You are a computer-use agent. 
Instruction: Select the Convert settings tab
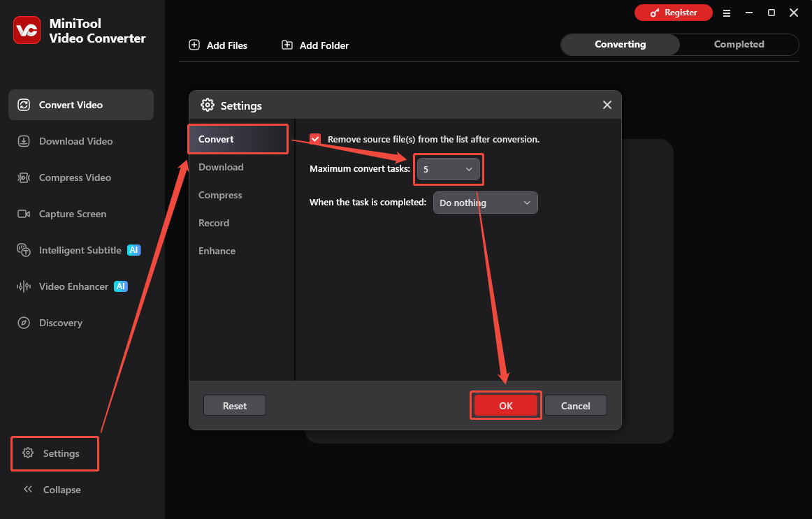[x=238, y=139]
